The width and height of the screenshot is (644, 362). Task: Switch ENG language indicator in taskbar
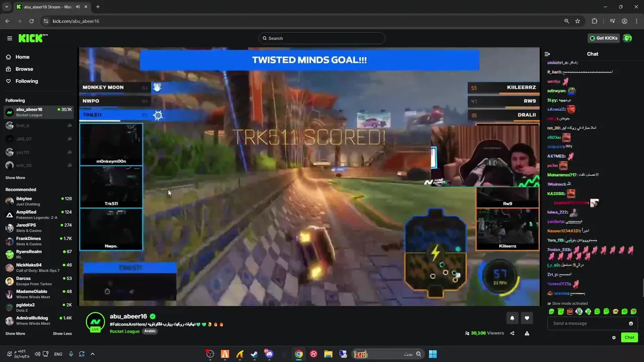click(x=58, y=354)
